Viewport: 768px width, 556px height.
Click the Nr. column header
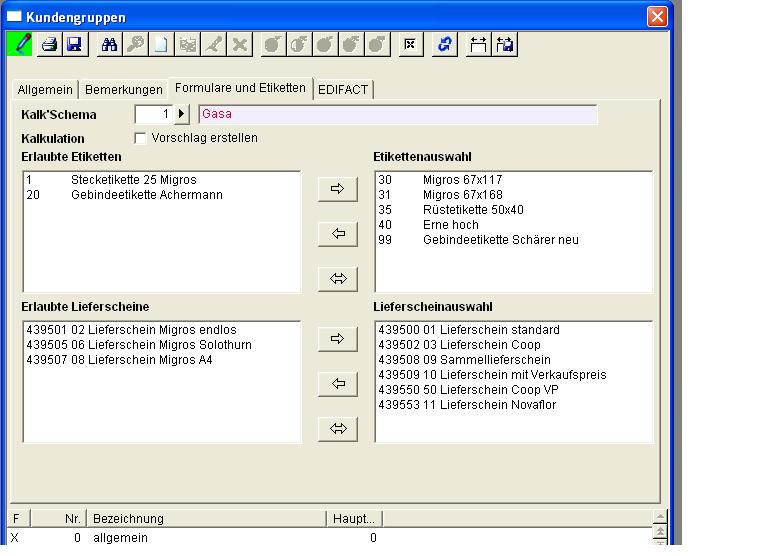coord(59,518)
